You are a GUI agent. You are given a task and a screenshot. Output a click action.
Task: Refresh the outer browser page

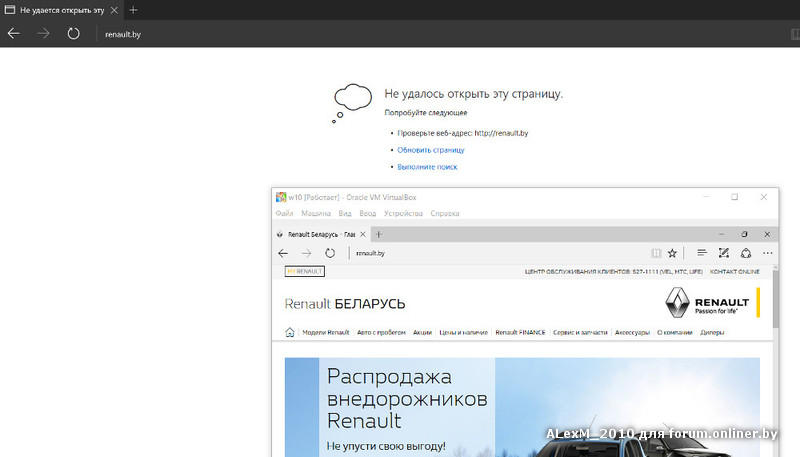(x=73, y=33)
